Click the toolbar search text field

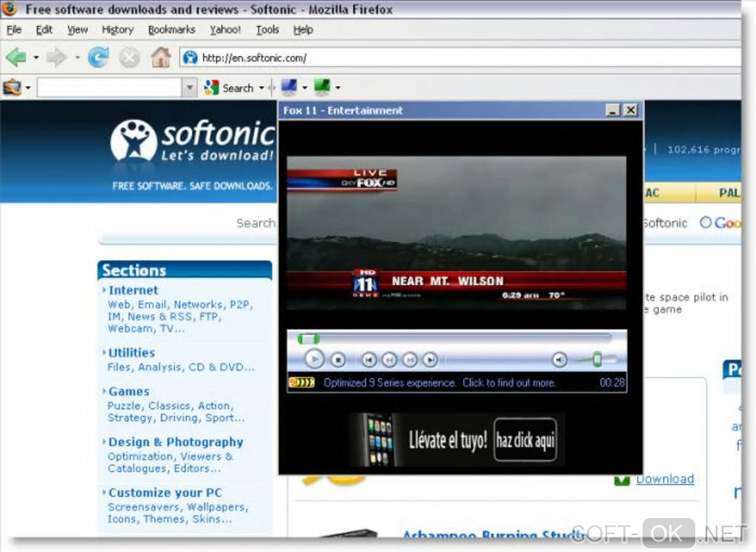(x=110, y=87)
